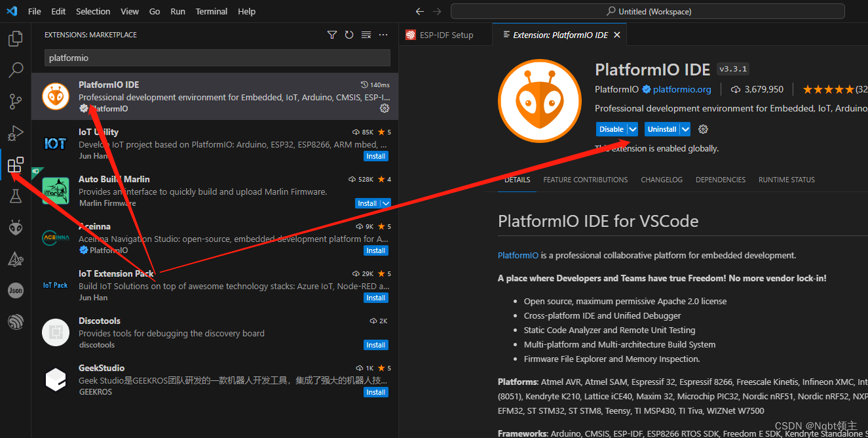The width and height of the screenshot is (868, 438).
Task: Install the Aceinna extension
Action: click(x=376, y=250)
